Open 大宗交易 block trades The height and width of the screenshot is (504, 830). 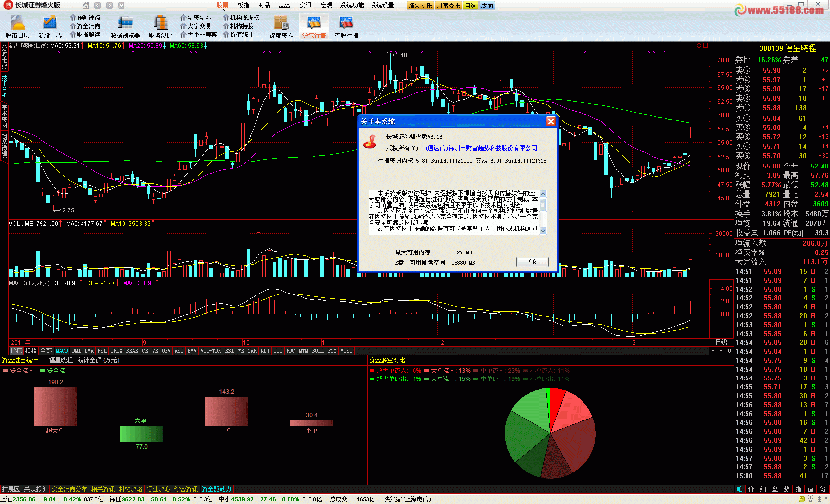coord(196,26)
